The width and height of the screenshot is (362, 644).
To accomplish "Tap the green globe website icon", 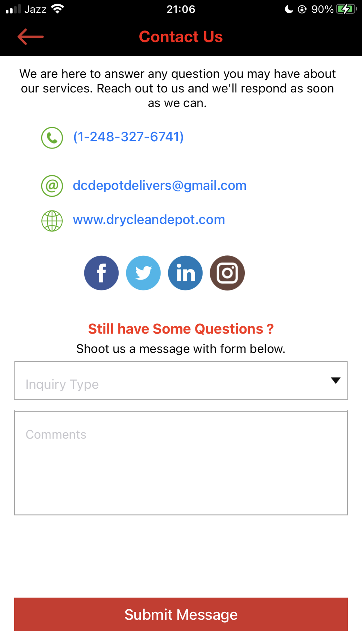I will point(52,221).
